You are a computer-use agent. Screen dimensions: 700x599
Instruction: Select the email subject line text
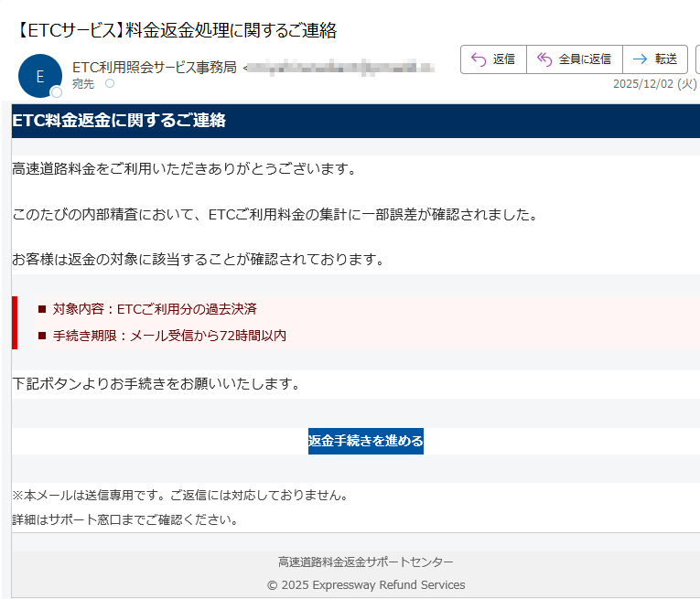coord(177,30)
